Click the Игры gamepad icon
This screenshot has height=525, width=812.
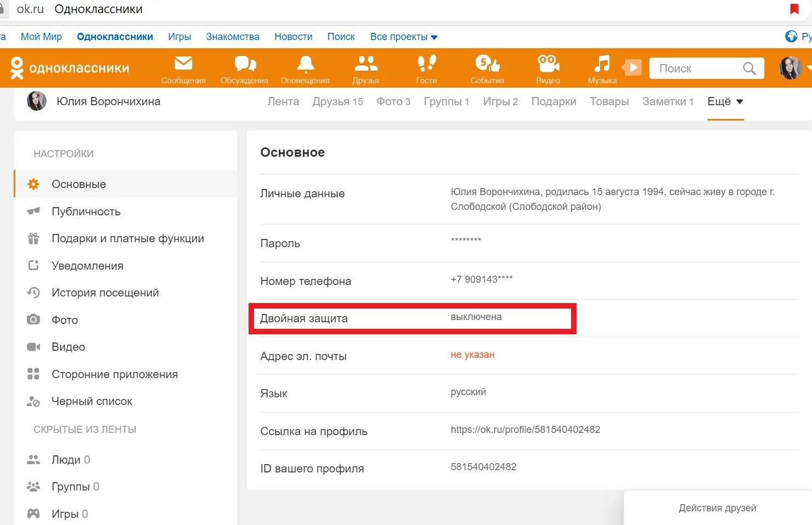33,513
